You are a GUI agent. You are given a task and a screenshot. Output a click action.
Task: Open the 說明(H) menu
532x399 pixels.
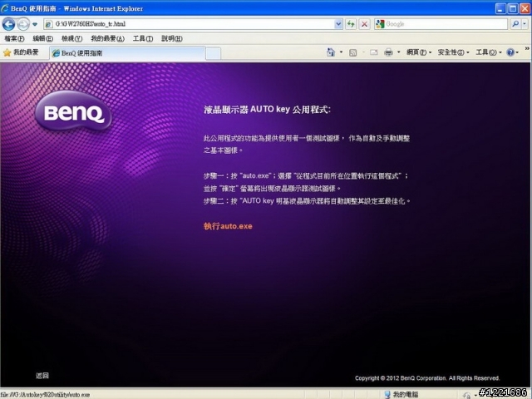coord(172,39)
